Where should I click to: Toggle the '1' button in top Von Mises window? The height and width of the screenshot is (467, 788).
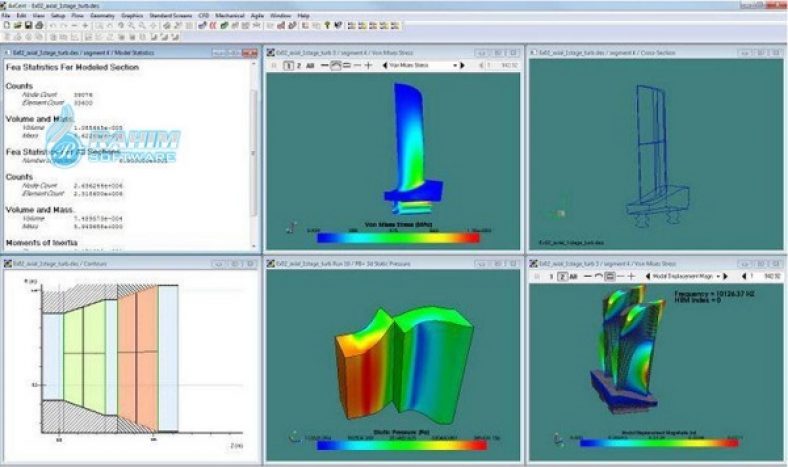point(288,65)
